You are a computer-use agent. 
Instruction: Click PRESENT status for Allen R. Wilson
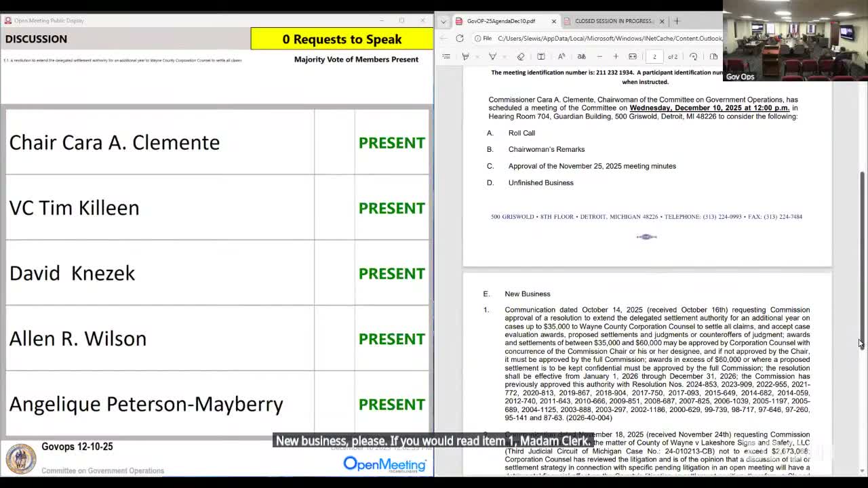pyautogui.click(x=392, y=339)
